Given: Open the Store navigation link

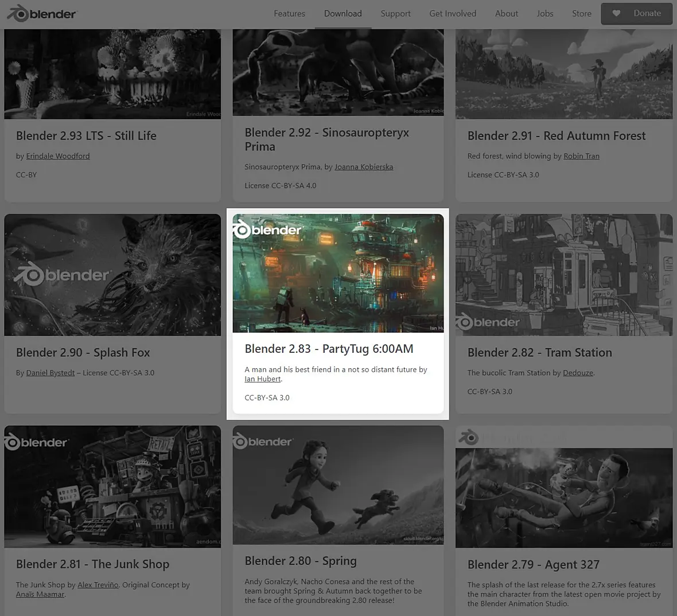Looking at the screenshot, I should 582,13.
